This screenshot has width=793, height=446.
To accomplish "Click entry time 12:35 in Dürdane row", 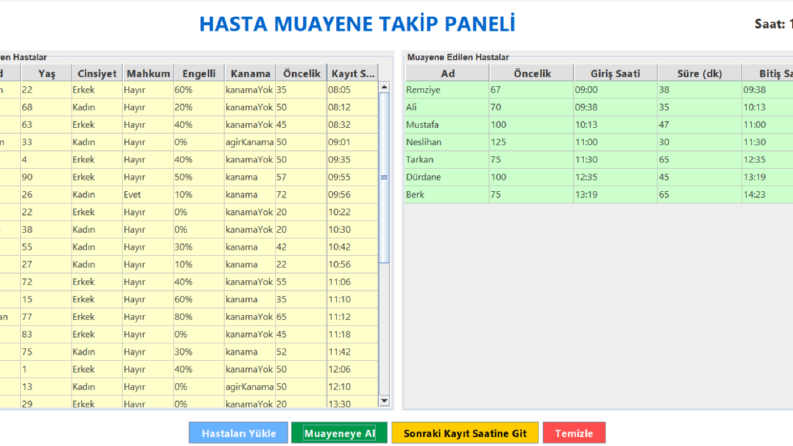I will pos(615,177).
